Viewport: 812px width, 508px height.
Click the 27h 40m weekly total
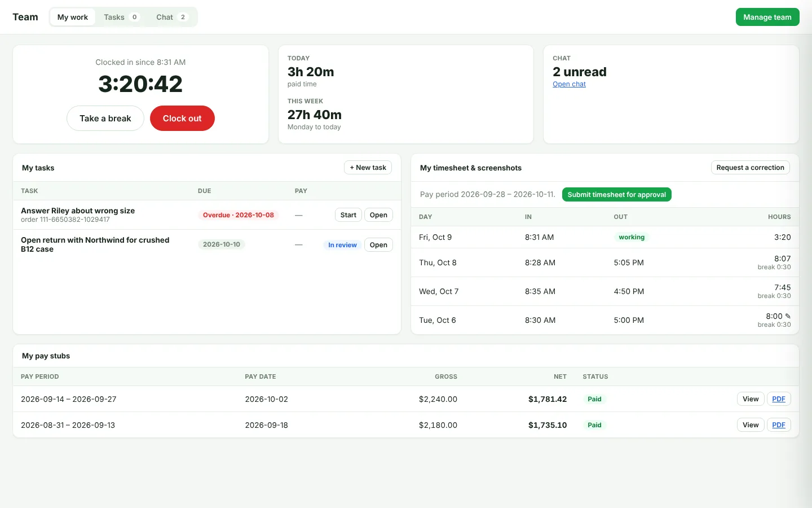(315, 115)
